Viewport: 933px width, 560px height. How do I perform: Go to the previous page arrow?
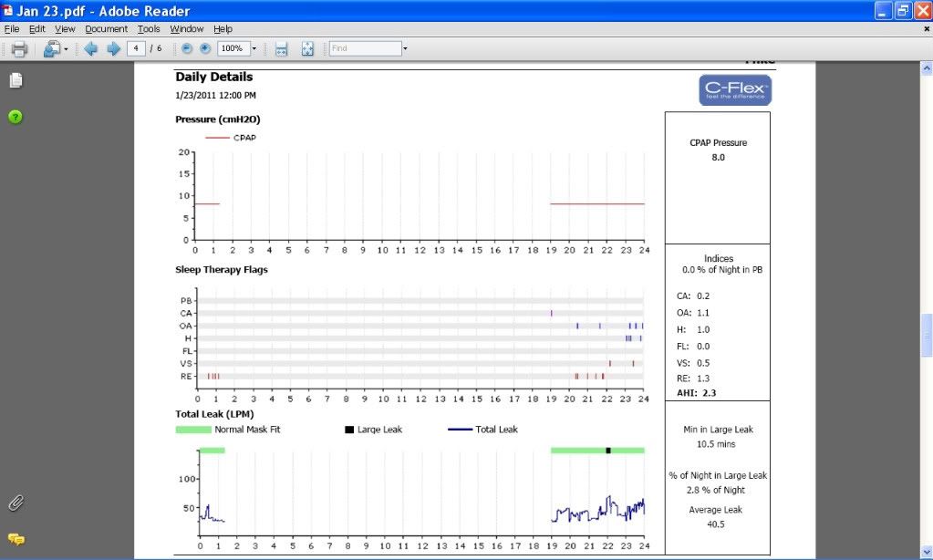[91, 49]
